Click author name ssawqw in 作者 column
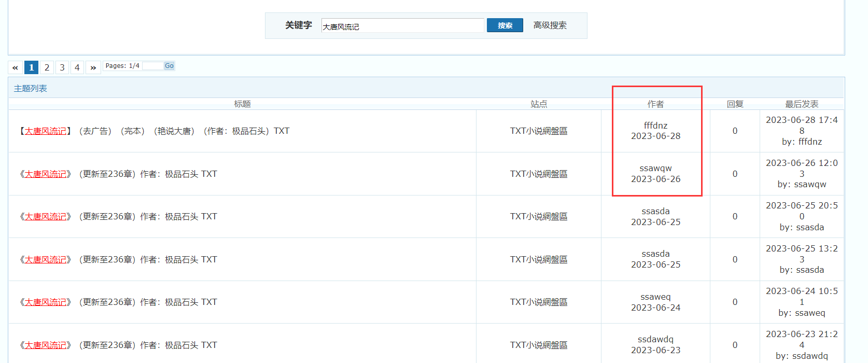 click(x=655, y=168)
